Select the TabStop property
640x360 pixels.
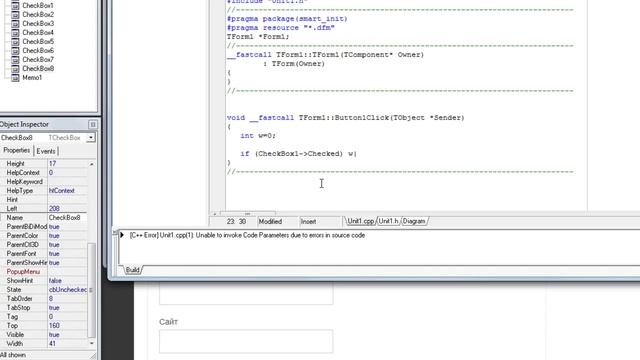44,307
